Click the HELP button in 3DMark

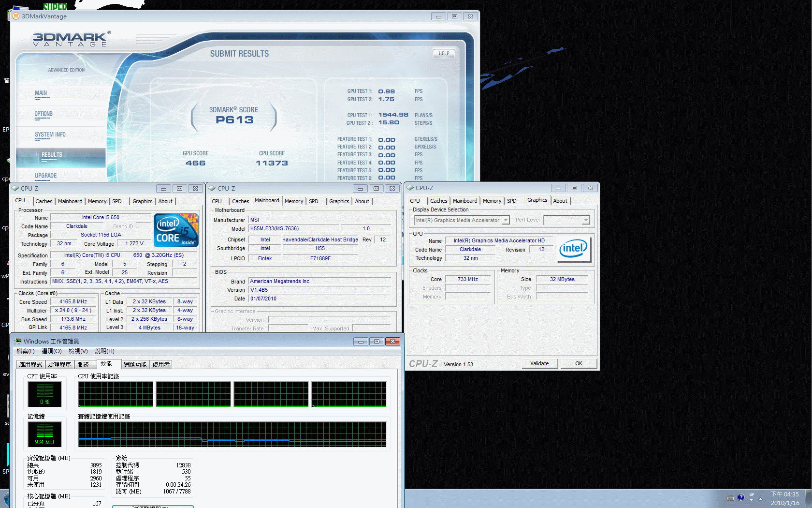point(444,54)
